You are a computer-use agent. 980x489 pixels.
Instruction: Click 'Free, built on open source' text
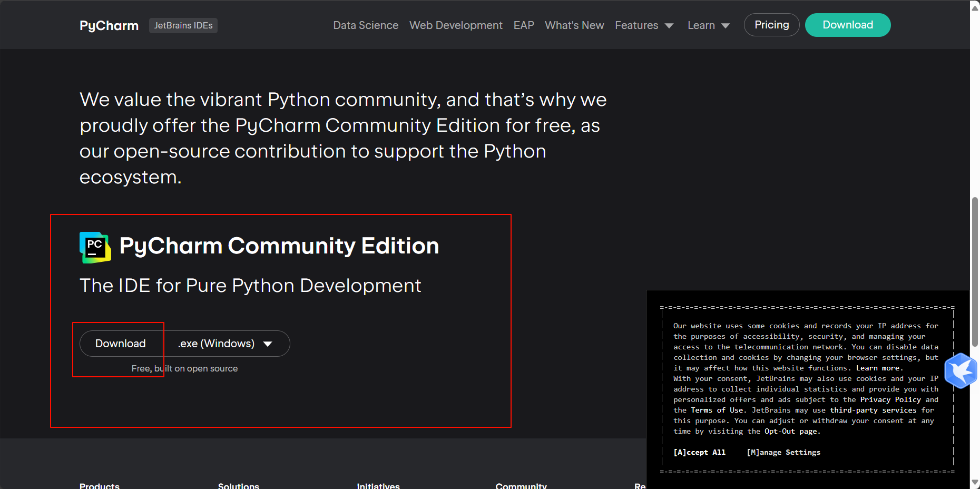(x=184, y=368)
